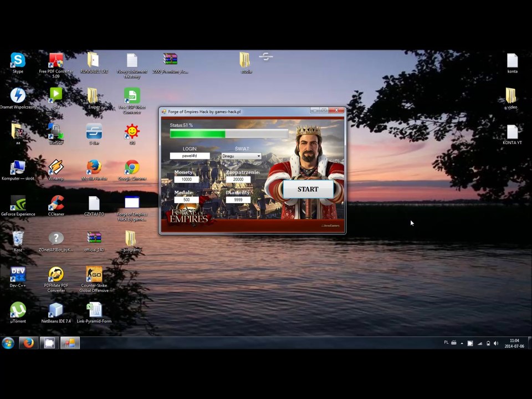Select the Zaopatrzenie value field
Viewport: 532px width, 399px height.
(x=238, y=180)
